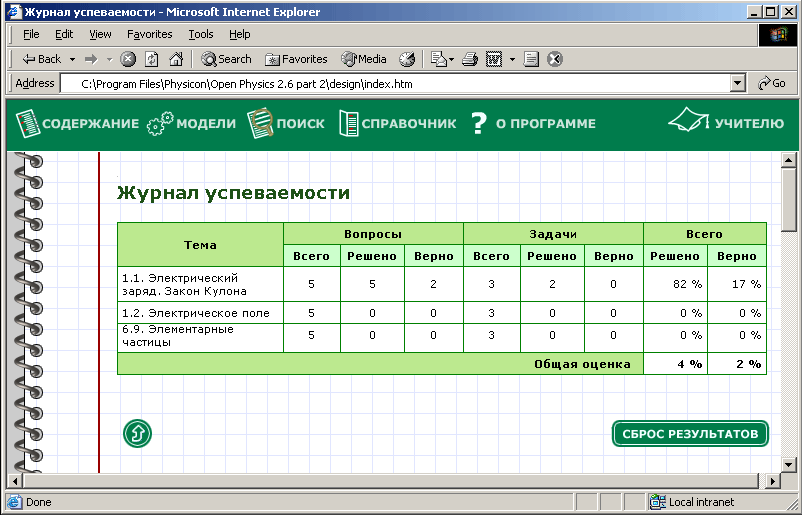Open the Back button history dropdown arrow

point(71,59)
